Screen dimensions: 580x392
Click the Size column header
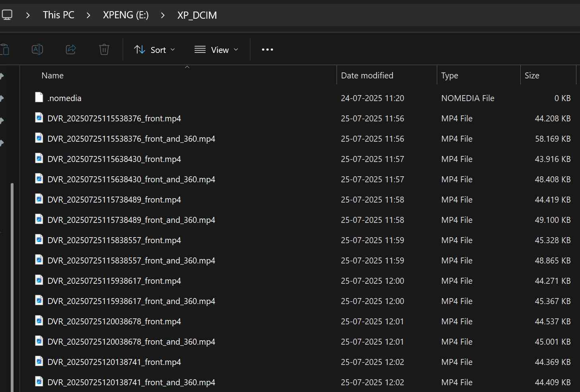[x=532, y=76]
